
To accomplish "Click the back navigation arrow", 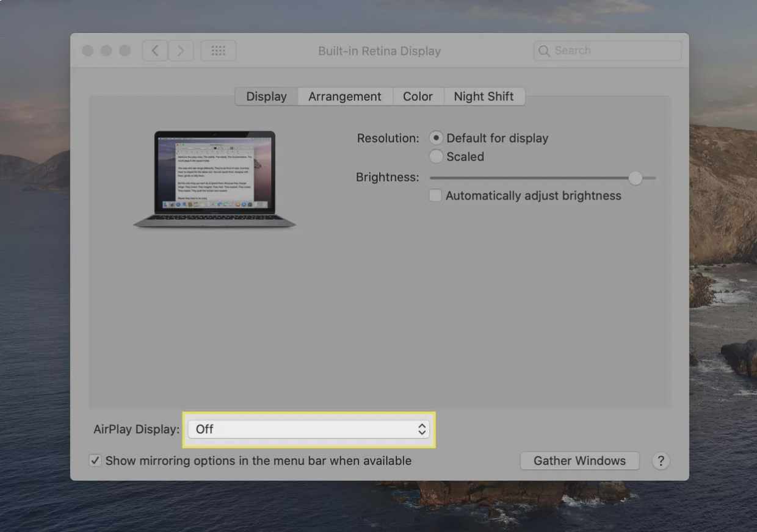I will click(x=154, y=51).
